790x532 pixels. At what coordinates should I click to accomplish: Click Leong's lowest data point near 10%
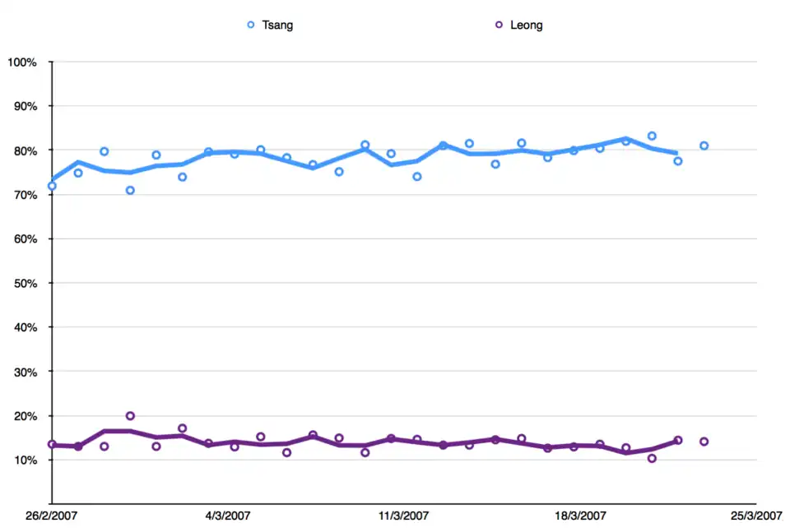tap(652, 459)
